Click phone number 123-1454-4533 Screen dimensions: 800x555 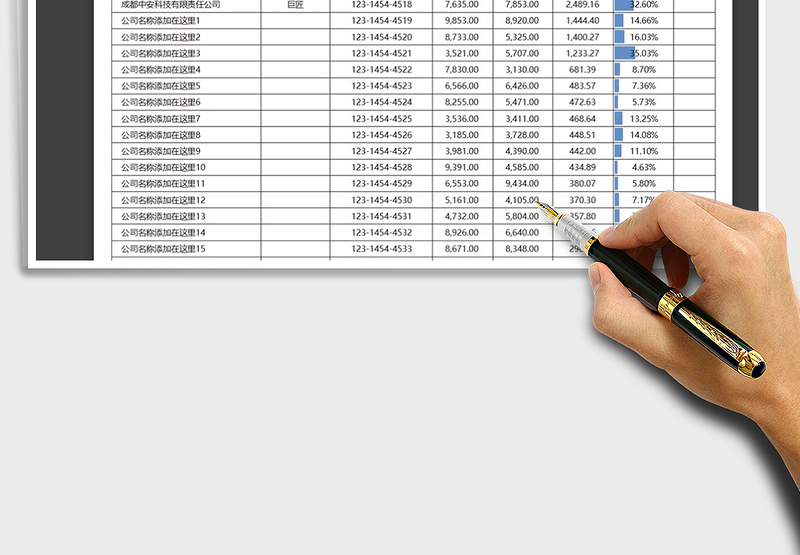tap(382, 249)
